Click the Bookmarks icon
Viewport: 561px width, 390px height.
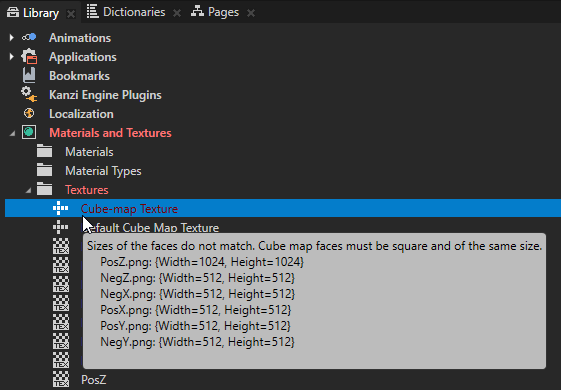29,75
